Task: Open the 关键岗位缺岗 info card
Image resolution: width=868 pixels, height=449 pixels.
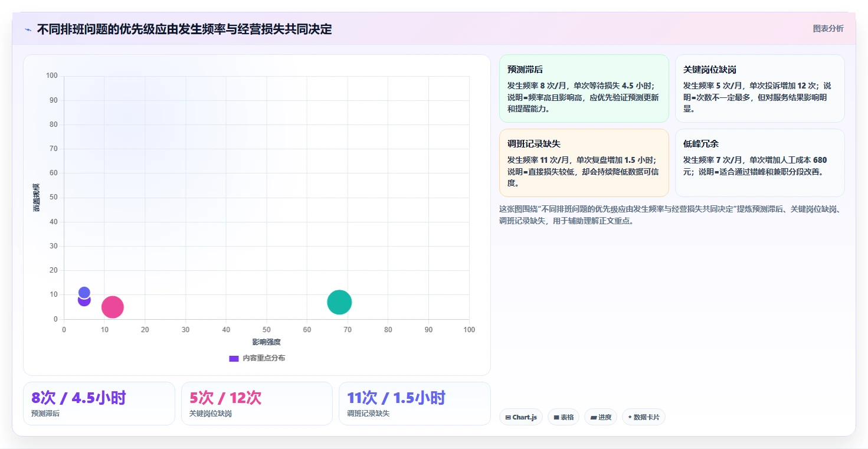Action: coord(760,89)
